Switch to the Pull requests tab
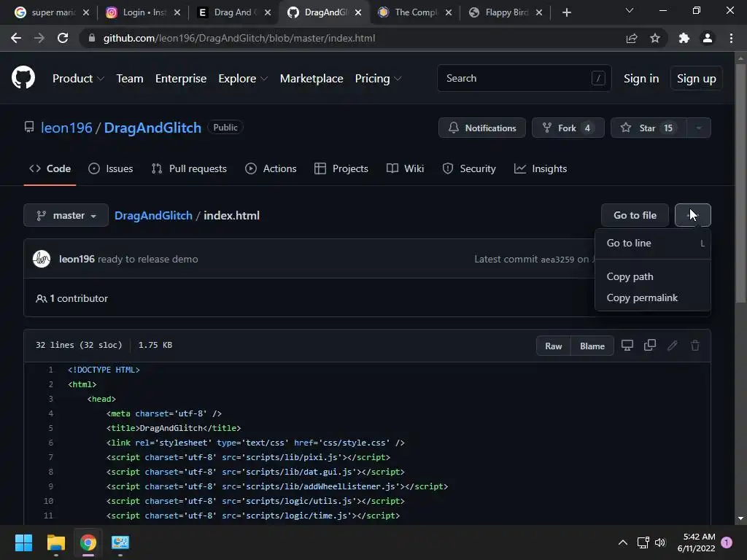Screen dimensions: 747x560 [189, 168]
